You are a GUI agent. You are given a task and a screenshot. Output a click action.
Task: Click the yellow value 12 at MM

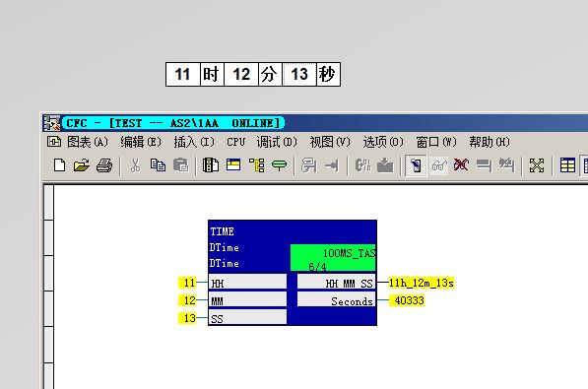tap(187, 300)
